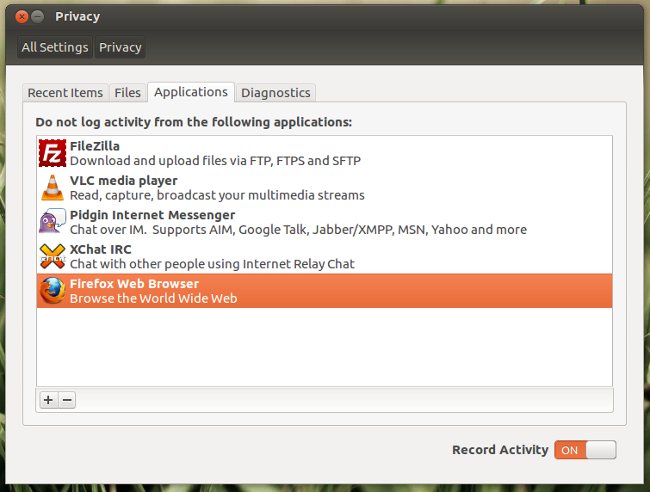The height and width of the screenshot is (492, 650).
Task: Click the Privacy breadcrumb button
Action: 120,47
